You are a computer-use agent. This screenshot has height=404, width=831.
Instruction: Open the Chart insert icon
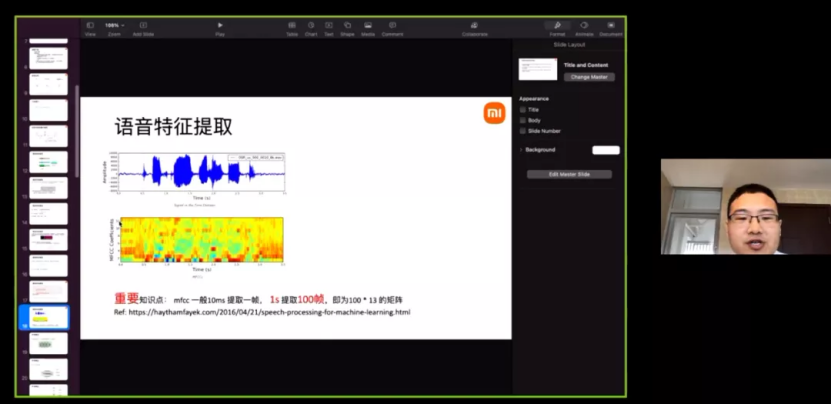point(311,25)
